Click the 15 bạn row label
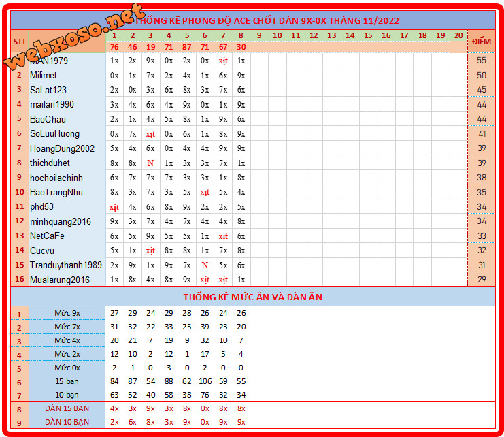504x437 pixels. tap(67, 381)
